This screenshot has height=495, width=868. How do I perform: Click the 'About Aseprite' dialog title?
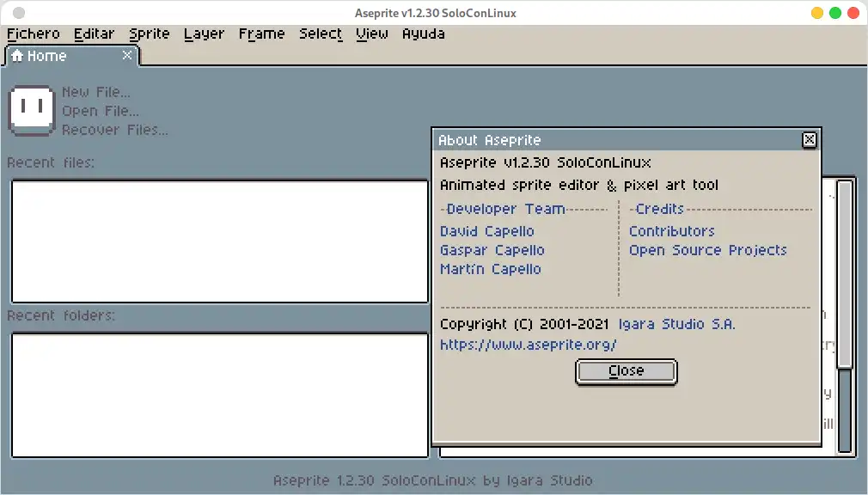click(489, 140)
